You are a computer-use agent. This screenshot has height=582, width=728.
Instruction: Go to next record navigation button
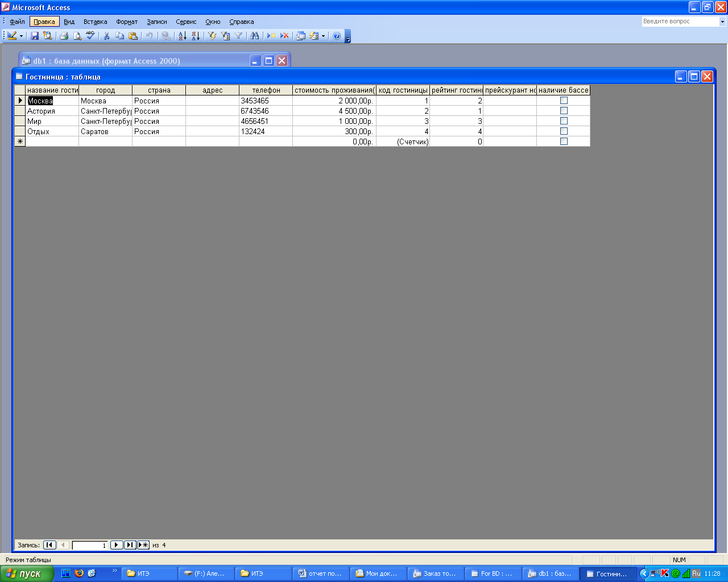pyautogui.click(x=117, y=545)
